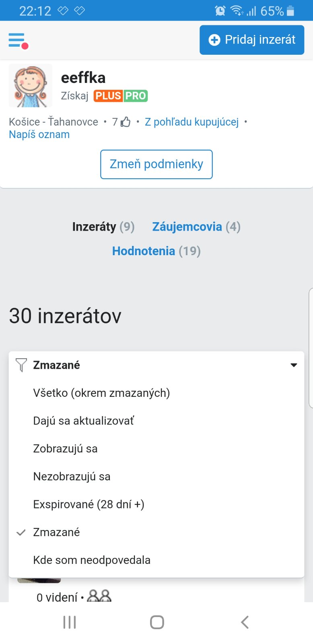Select Všetko (okrem zmazaných) filter option

pos(101,393)
